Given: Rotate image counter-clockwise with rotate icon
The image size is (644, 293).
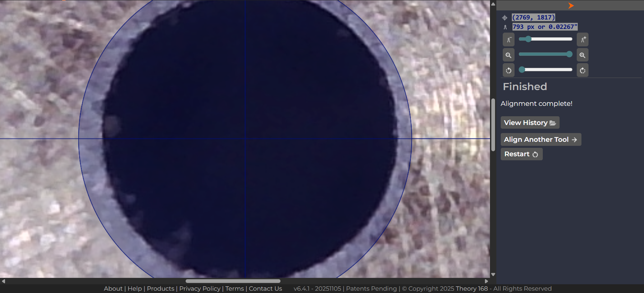Looking at the screenshot, I should tap(508, 71).
